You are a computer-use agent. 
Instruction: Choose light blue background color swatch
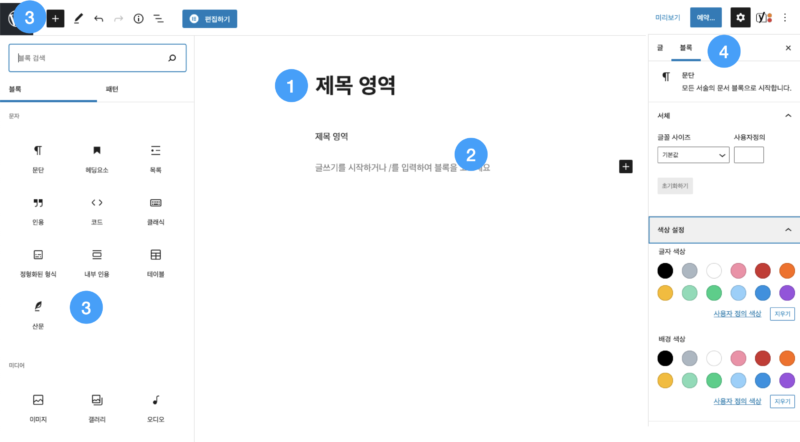coord(738,380)
